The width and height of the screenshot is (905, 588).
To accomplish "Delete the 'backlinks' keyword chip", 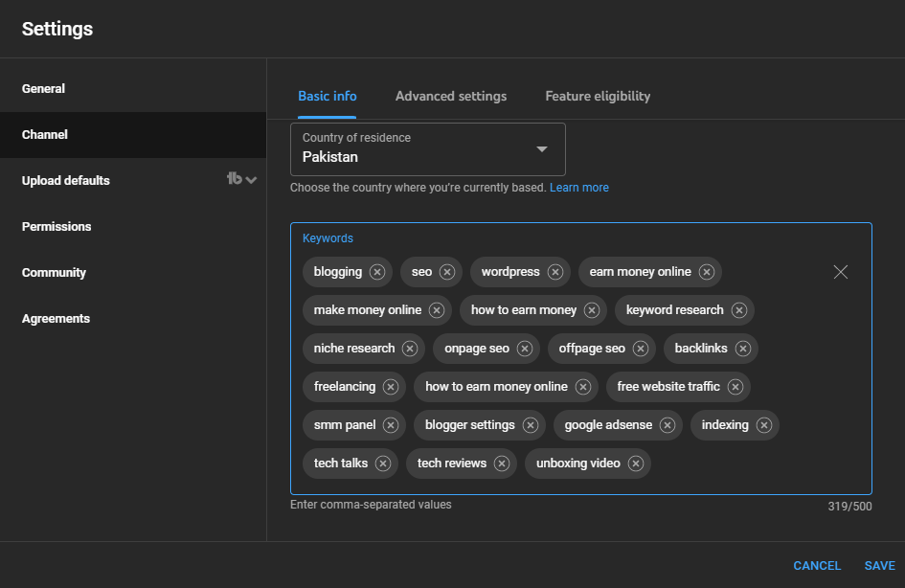I will click(x=743, y=349).
